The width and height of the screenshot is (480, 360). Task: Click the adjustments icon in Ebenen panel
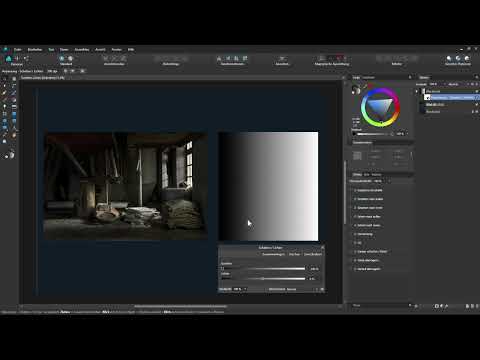[442, 306]
